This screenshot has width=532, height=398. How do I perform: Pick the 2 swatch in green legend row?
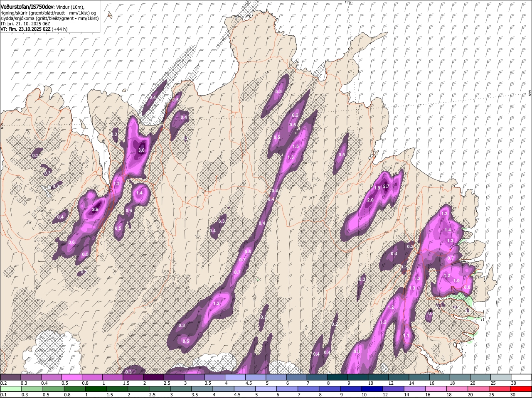coord(138,389)
